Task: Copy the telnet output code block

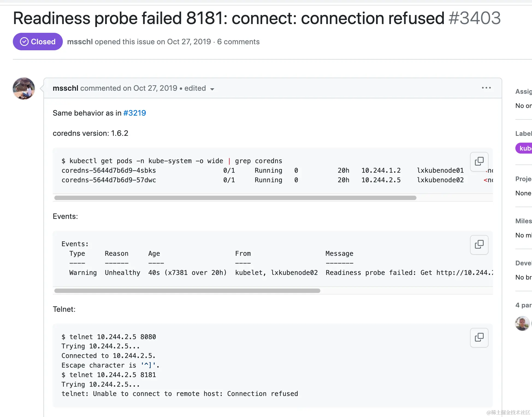Action: tap(479, 337)
